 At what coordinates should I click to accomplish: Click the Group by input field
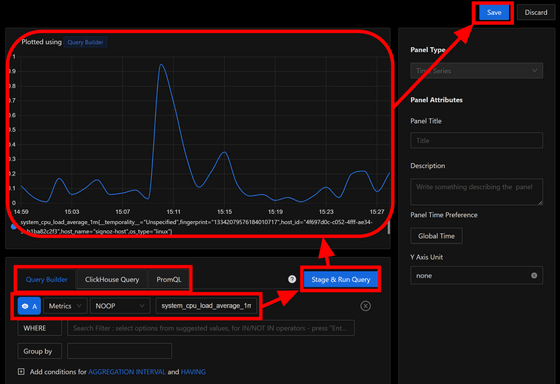click(119, 351)
